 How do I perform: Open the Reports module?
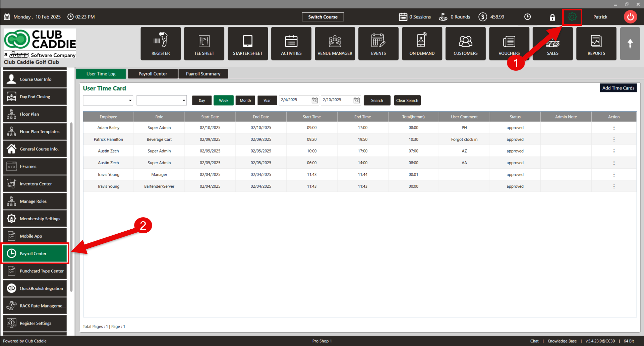pos(596,44)
